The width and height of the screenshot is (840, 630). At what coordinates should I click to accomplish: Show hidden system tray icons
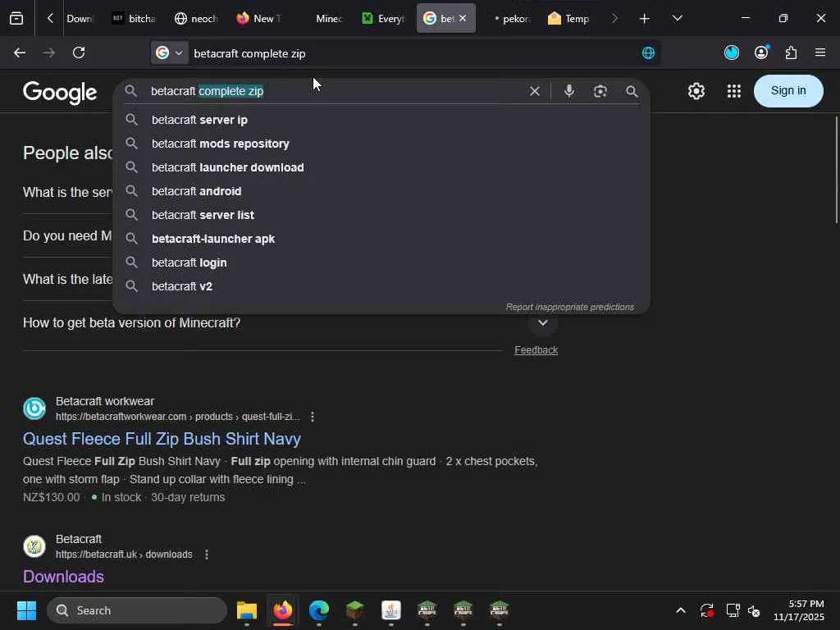coord(680,610)
